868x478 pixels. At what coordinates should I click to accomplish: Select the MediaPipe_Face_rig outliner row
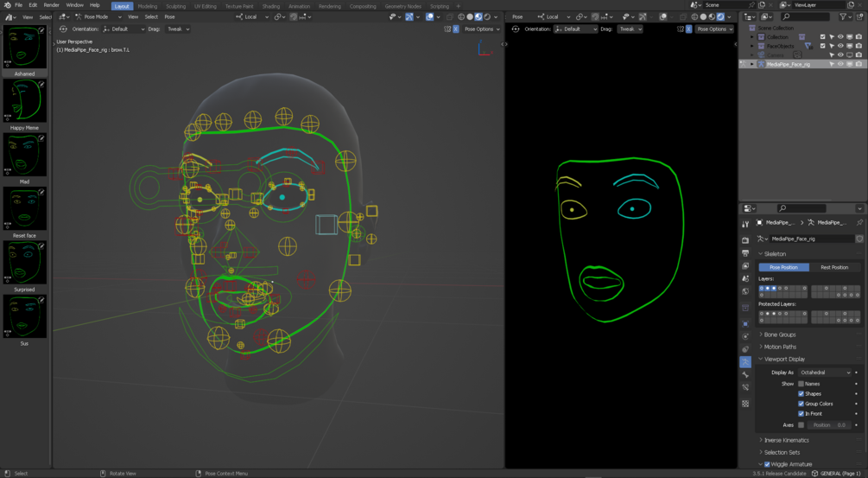pyautogui.click(x=802, y=64)
